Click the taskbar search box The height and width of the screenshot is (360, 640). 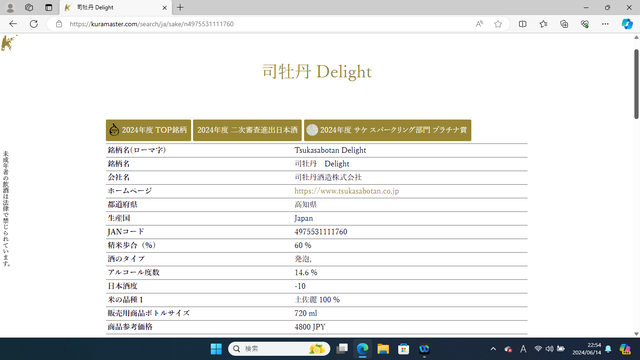coord(279,349)
